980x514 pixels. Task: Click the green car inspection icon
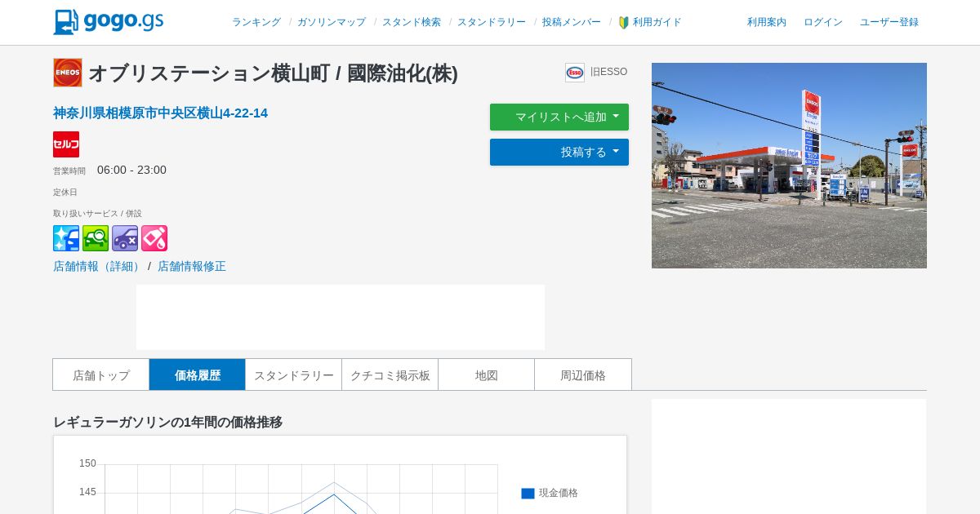96,238
